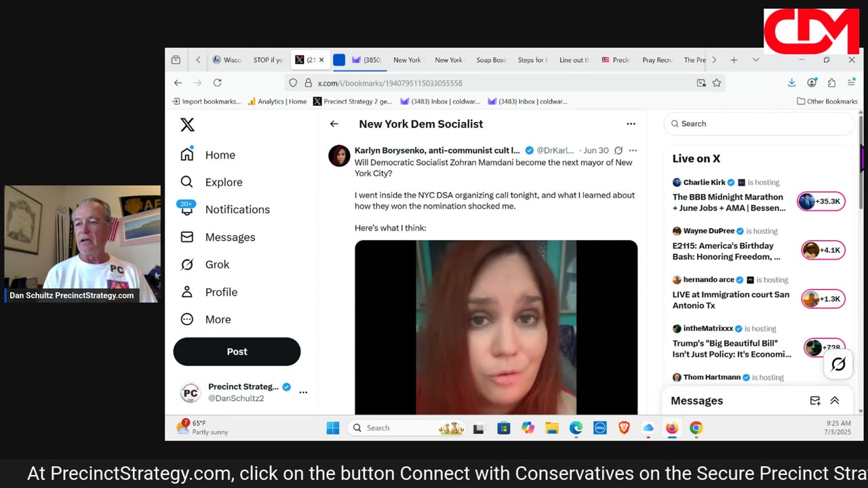Screen dimensions: 868x488
Task: Click the floating Grok button
Action: pyautogui.click(x=838, y=364)
